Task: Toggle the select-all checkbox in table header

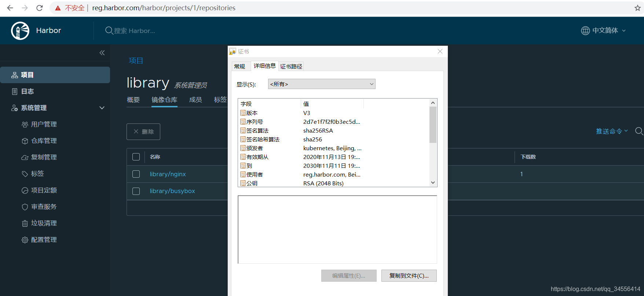Action: 136,157
